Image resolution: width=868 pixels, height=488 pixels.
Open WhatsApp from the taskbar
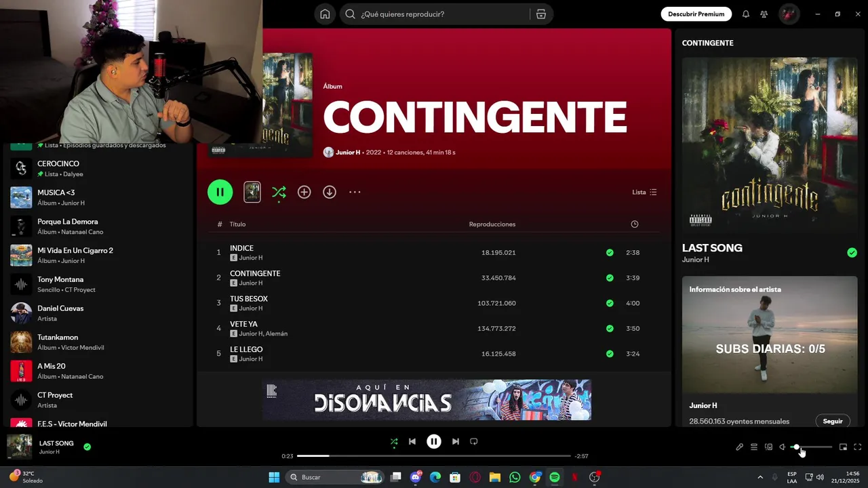point(515,478)
